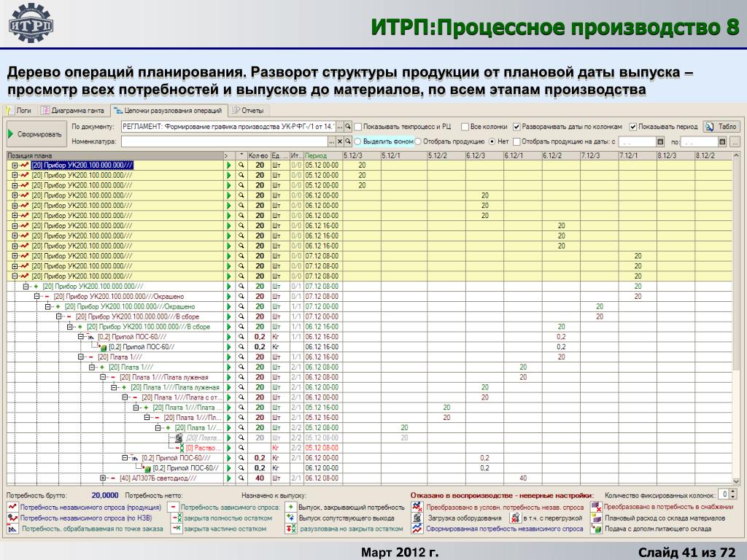Switch to the Диаграмма ганта tab
This screenshot has width=747, height=560.
[x=73, y=111]
